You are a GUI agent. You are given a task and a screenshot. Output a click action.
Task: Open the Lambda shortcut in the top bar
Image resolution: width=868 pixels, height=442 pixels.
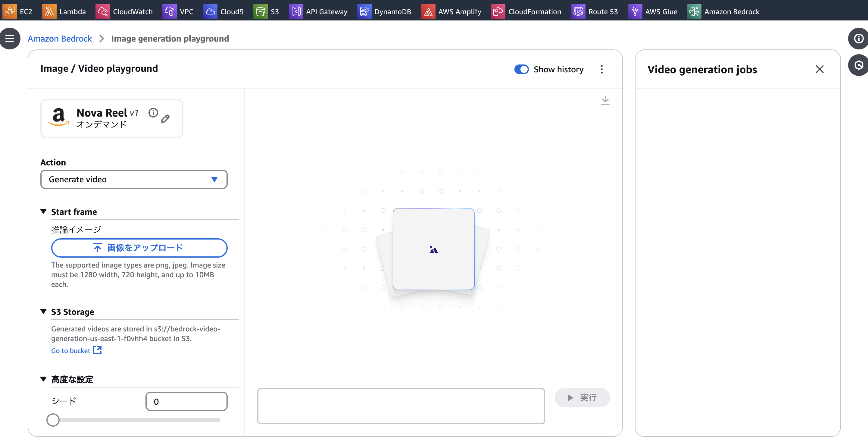coord(64,11)
